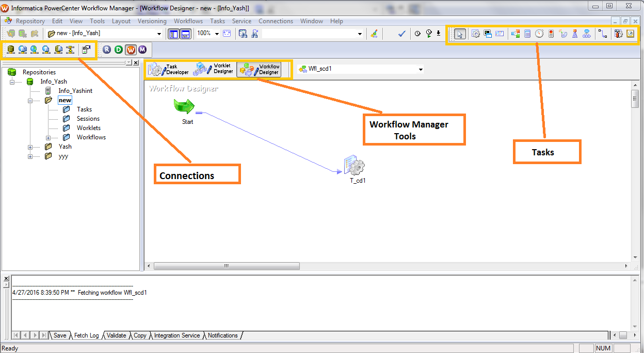Select the Tasks node in navigator tree
The image size is (644, 353).
(84, 109)
